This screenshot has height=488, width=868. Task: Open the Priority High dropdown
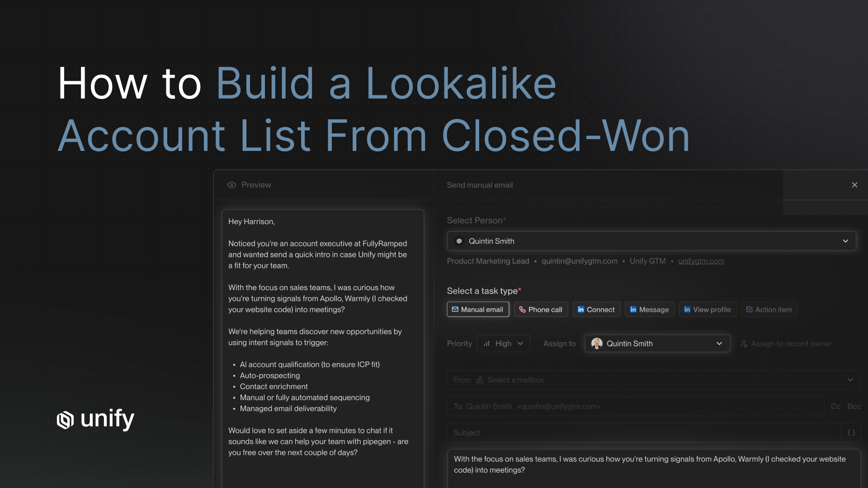pos(503,343)
